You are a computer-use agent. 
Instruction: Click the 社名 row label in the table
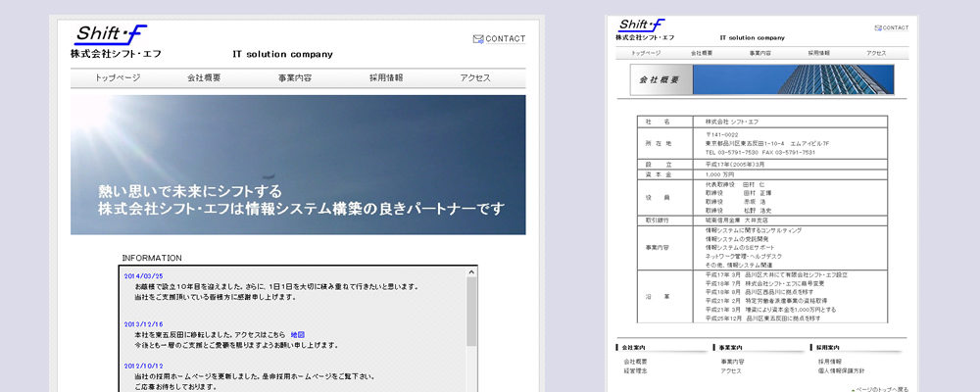pos(659,122)
